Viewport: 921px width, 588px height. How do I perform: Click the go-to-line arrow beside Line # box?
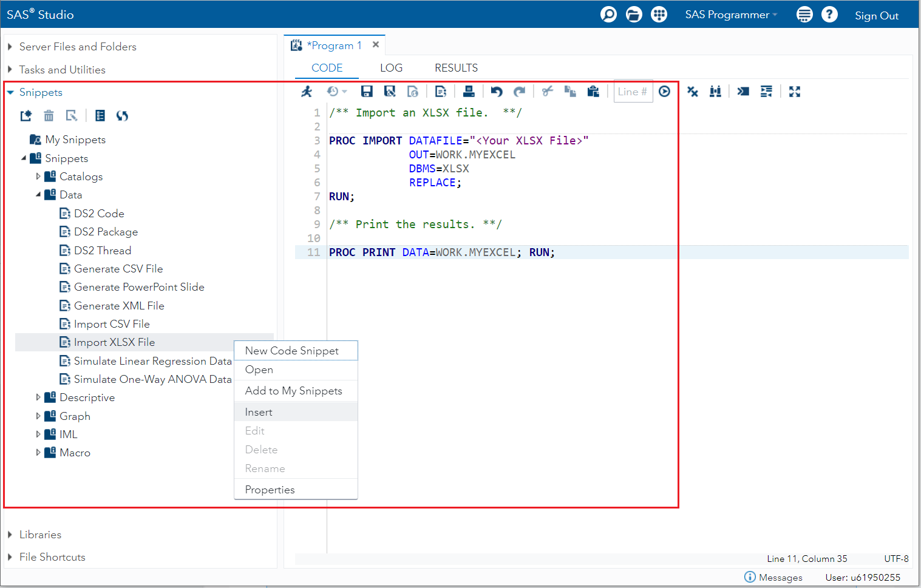tap(665, 92)
